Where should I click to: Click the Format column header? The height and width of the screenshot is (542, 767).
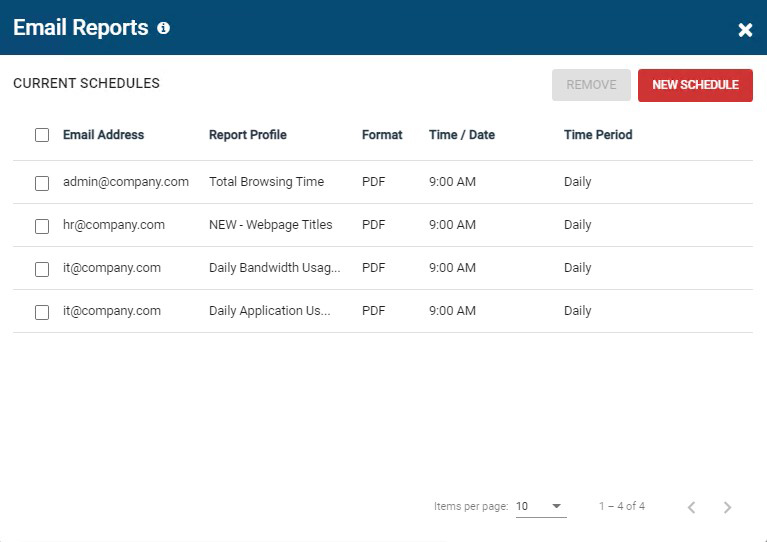point(382,135)
